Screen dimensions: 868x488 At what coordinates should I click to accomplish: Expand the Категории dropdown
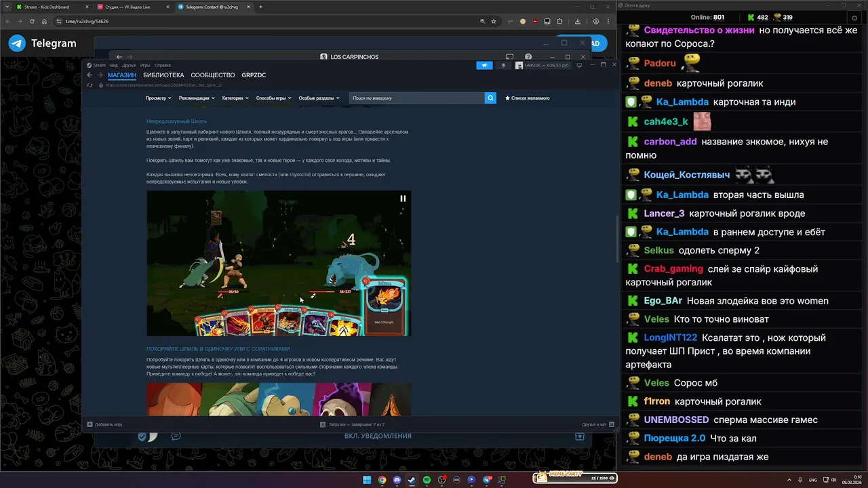pos(235,98)
